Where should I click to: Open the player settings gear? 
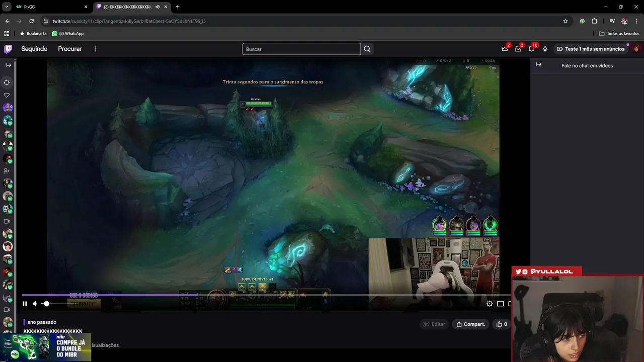tap(490, 304)
